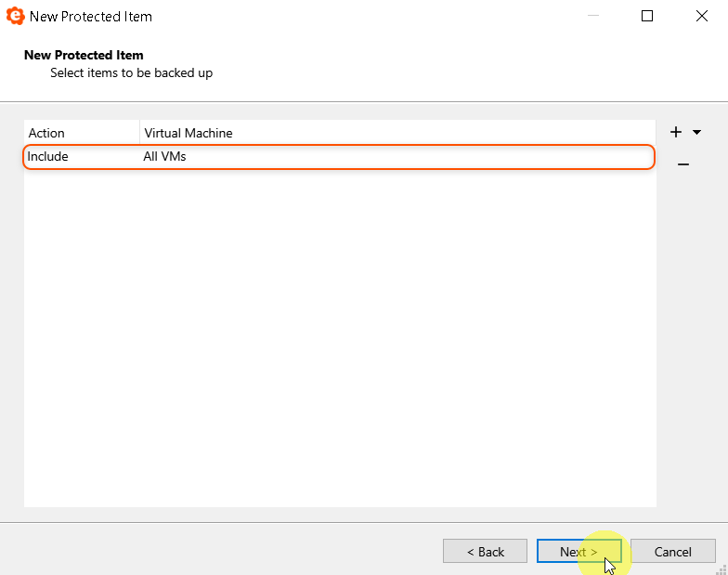
Task: Click the orange app icon in title bar
Action: click(15, 16)
